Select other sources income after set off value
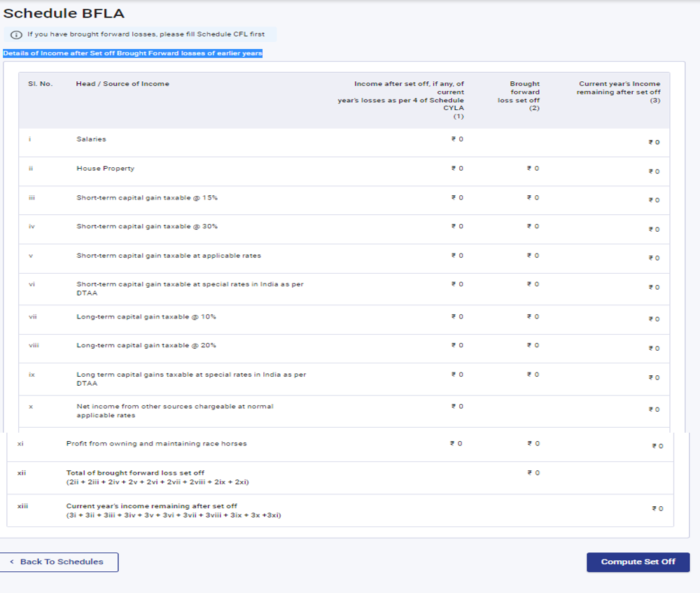Image resolution: width=700 pixels, height=593 pixels. tap(457, 407)
